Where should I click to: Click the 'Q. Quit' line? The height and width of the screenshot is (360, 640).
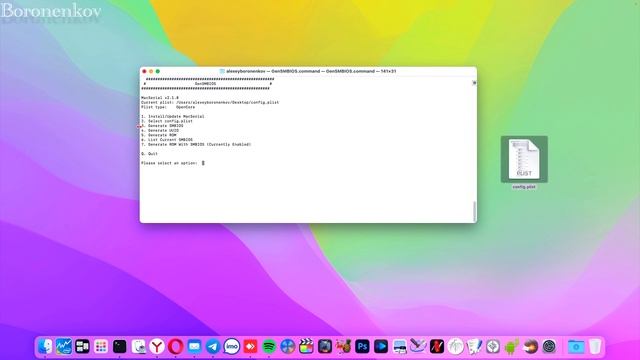[149, 154]
